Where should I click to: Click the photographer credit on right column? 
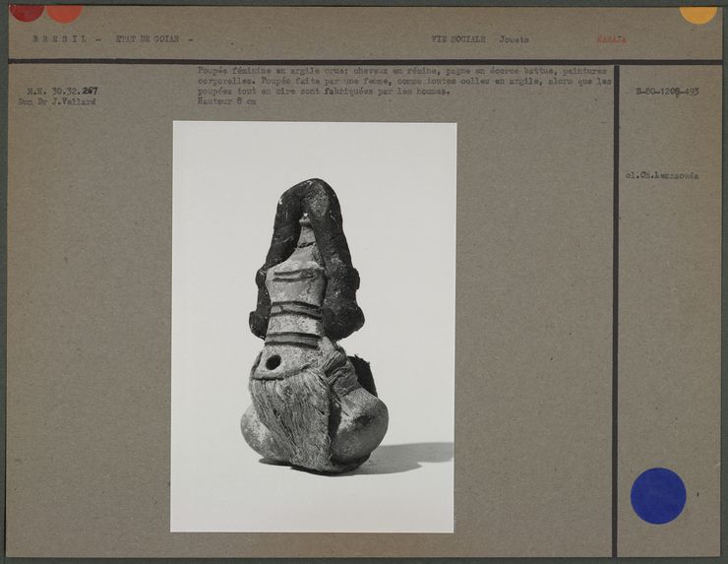[661, 175]
